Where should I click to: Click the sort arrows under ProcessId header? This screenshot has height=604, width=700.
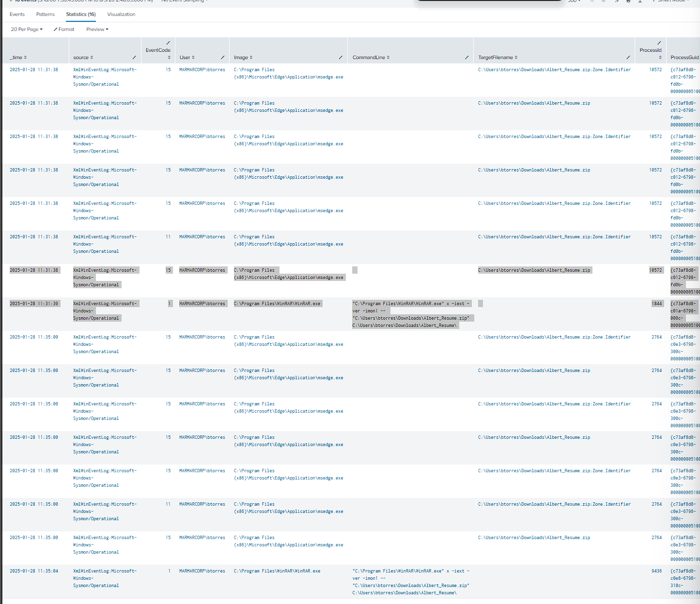[660, 58]
